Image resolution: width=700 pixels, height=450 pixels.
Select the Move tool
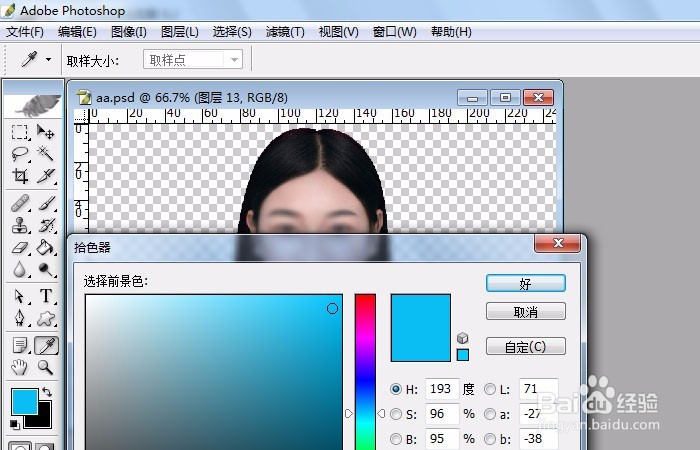click(45, 133)
